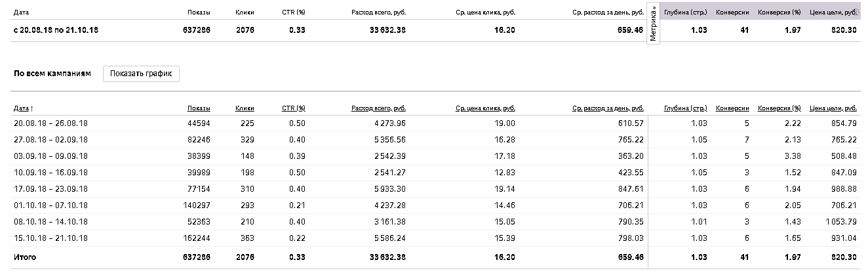868x279 pixels.
Task: Sort by Ср. цена клика, руб. column
Action: click(x=485, y=108)
